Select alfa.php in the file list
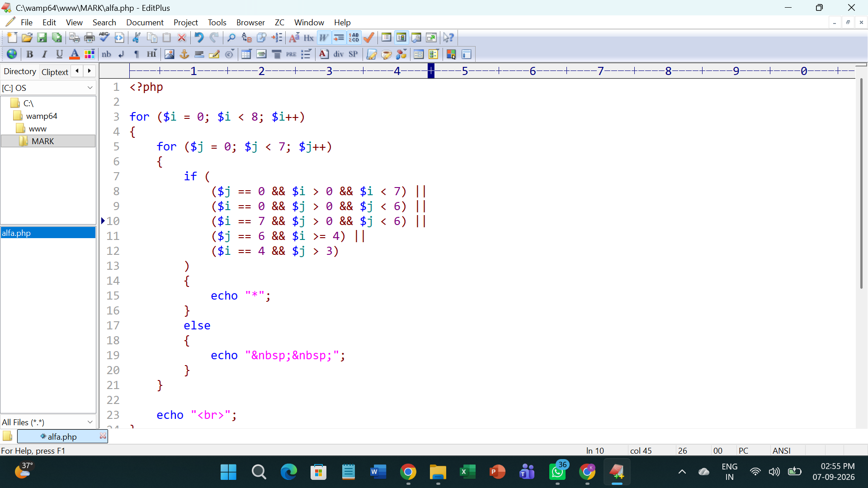868x488 pixels. tap(48, 233)
